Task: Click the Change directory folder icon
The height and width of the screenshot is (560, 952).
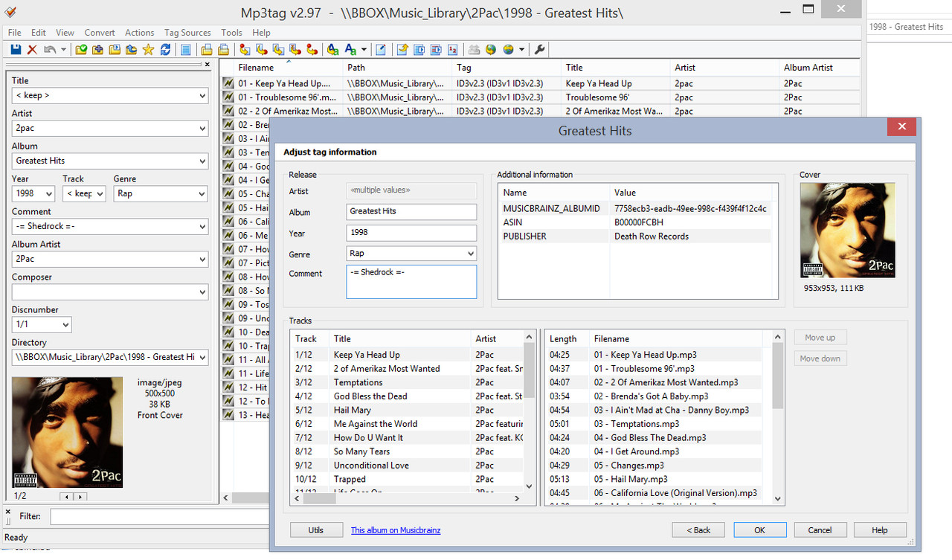Action: (81, 50)
